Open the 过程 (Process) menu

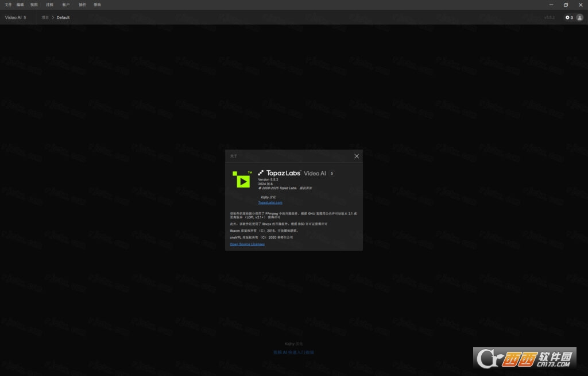[x=49, y=5]
